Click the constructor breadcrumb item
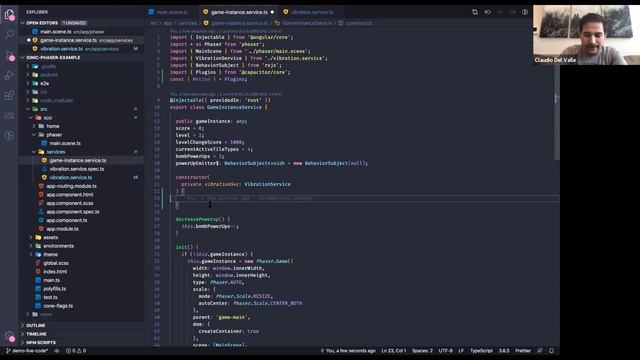 point(358,23)
